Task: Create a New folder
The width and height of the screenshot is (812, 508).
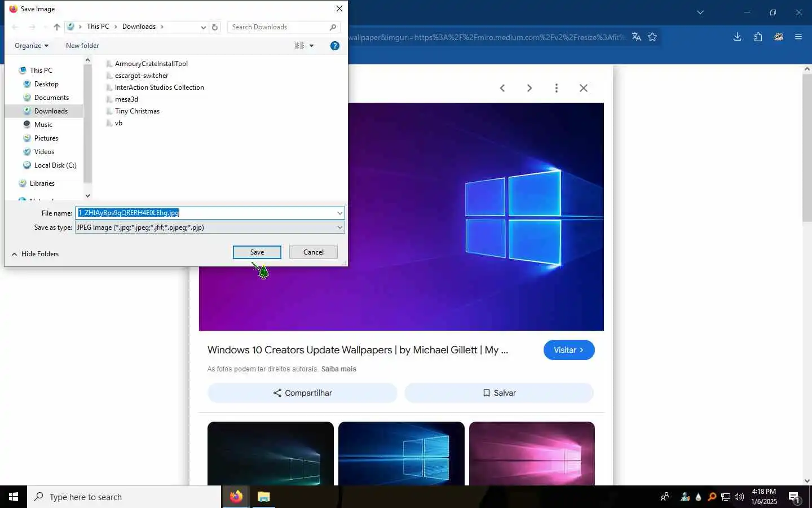Action: click(82, 46)
